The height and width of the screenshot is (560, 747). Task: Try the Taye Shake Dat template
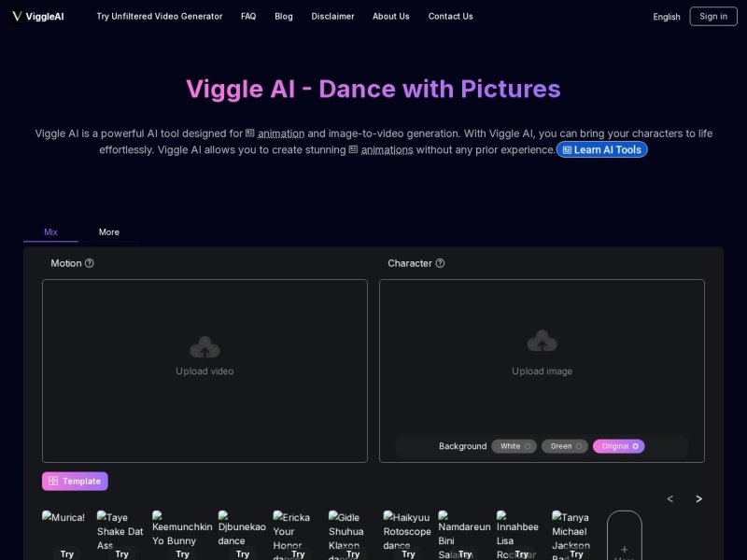[122, 553]
